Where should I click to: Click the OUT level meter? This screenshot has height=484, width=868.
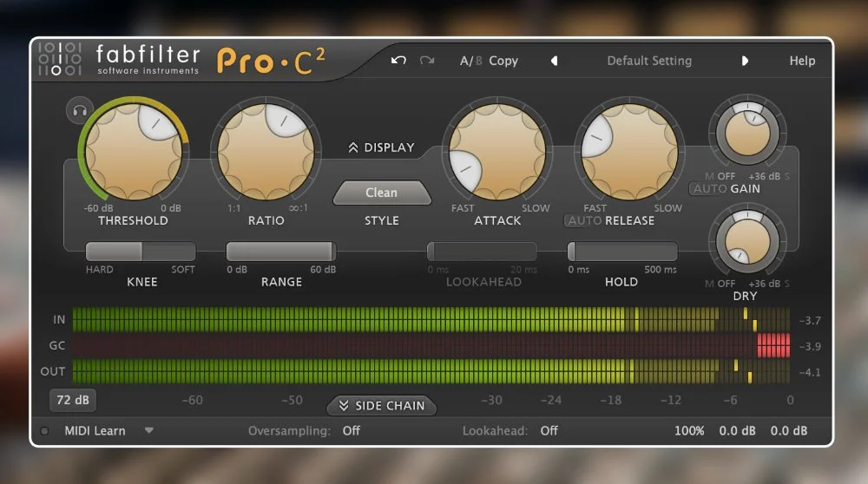431,371
